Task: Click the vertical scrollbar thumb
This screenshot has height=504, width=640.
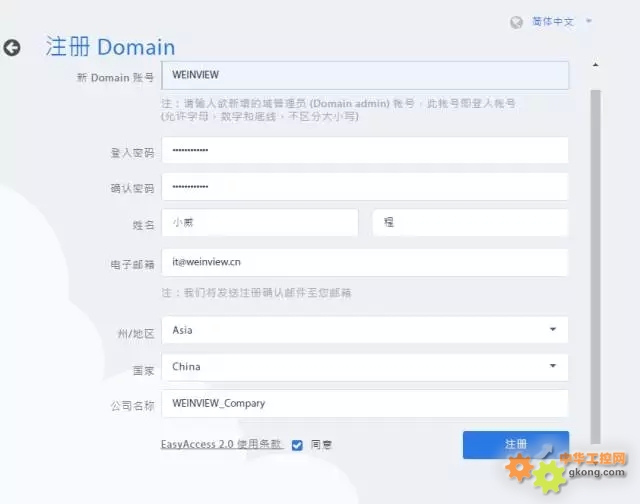Action: click(596, 267)
